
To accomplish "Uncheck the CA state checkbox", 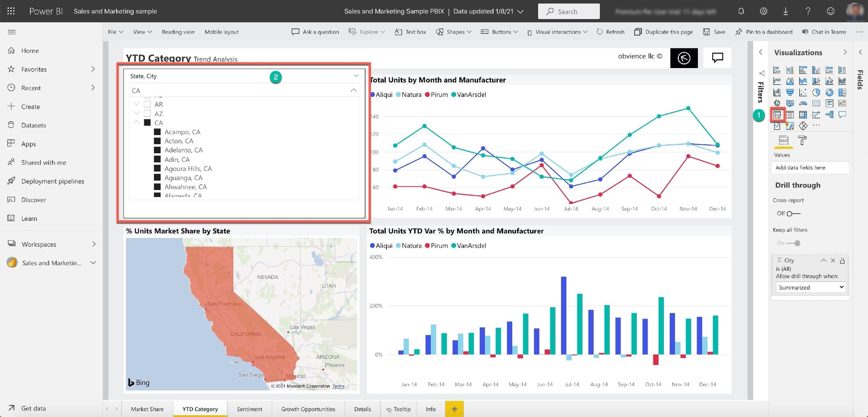I will tap(147, 123).
